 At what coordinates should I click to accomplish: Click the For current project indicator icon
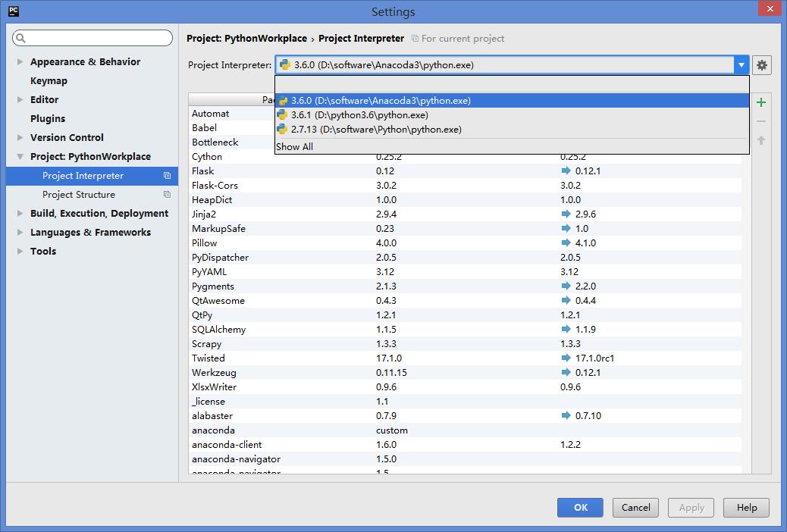(x=415, y=39)
